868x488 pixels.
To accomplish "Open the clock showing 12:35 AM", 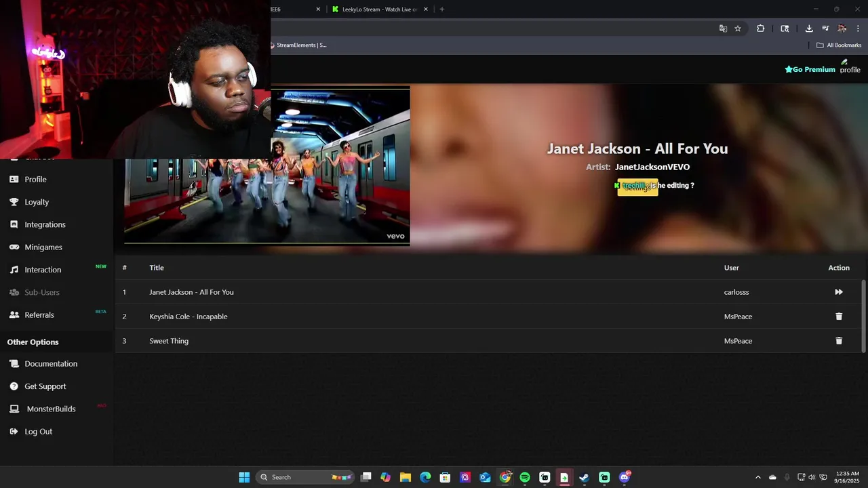I will (x=848, y=477).
